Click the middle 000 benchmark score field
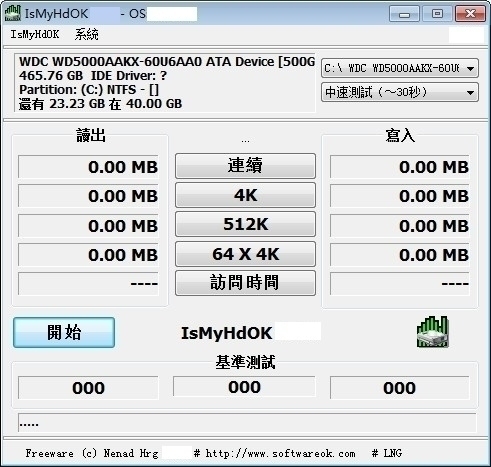Image resolution: width=491 pixels, height=467 pixels. (x=244, y=387)
